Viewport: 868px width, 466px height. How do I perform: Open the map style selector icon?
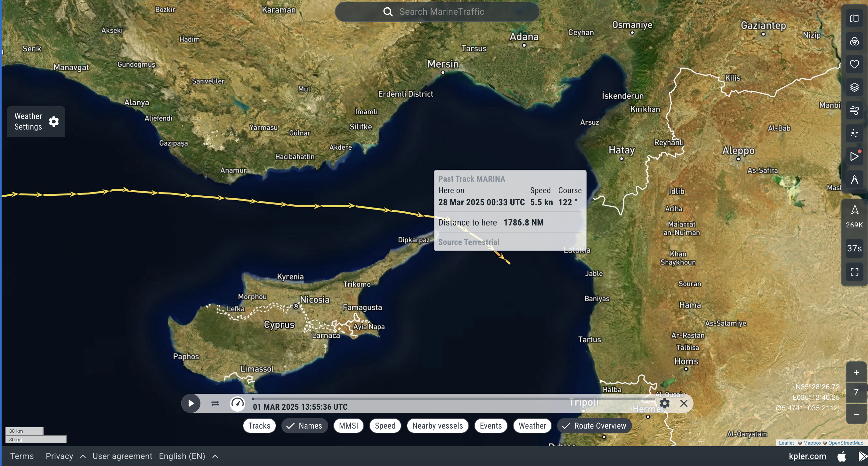[854, 19]
